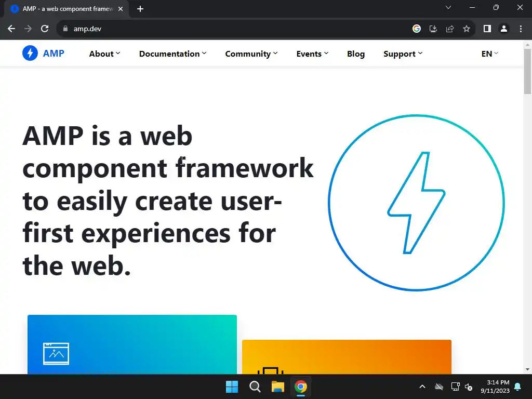Click the browser forward arrow
The image size is (532, 399).
tap(28, 29)
